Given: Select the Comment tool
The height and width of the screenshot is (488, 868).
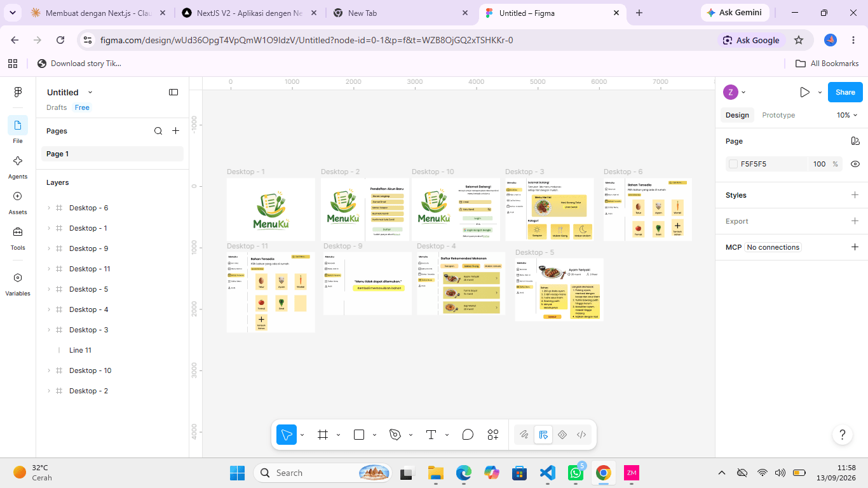Looking at the screenshot, I should click(x=468, y=435).
